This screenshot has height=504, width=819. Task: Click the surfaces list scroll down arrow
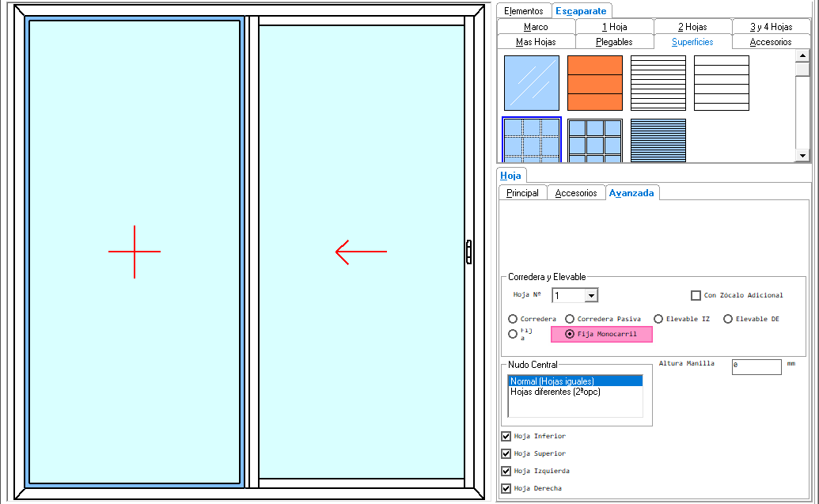802,156
